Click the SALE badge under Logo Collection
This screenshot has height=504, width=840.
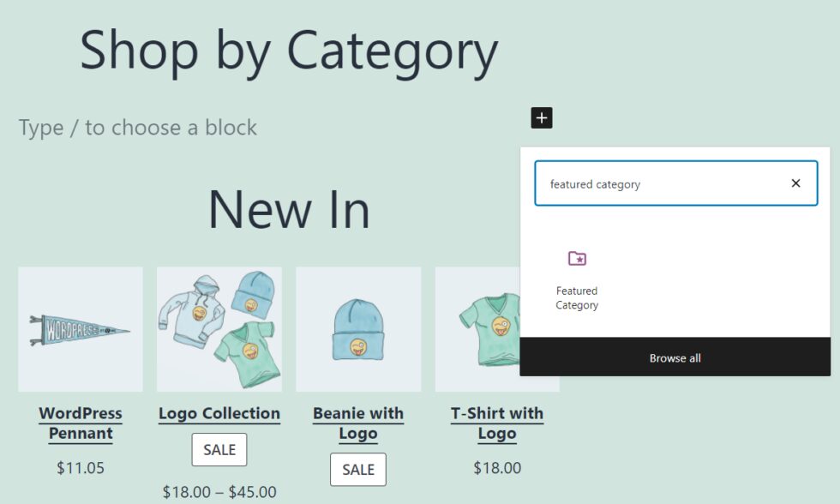click(219, 449)
